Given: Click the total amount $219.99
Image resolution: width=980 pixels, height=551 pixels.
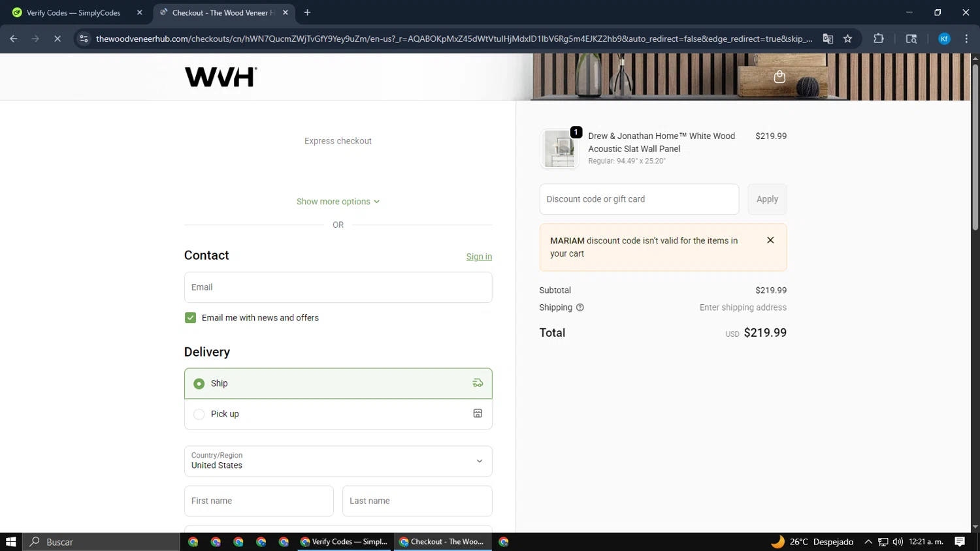Looking at the screenshot, I should coord(765,333).
